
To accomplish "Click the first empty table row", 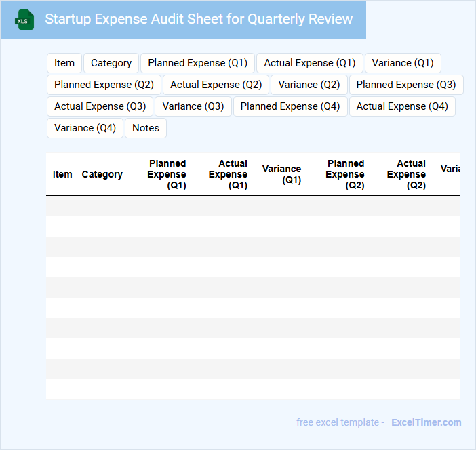I will [252, 206].
